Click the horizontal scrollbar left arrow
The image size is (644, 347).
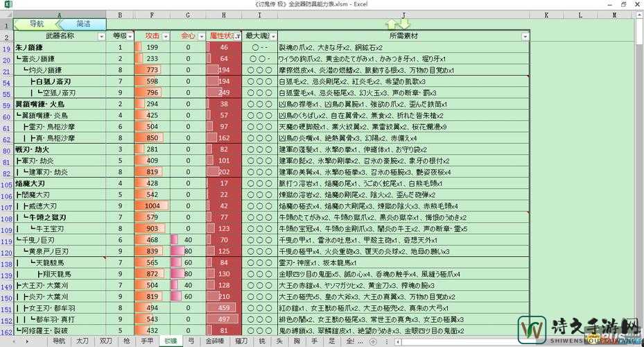click(398, 341)
